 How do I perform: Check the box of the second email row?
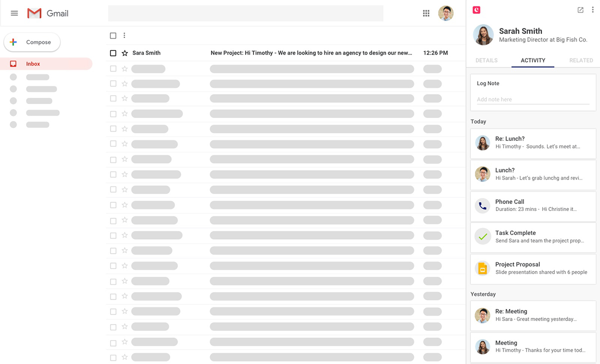click(x=113, y=69)
